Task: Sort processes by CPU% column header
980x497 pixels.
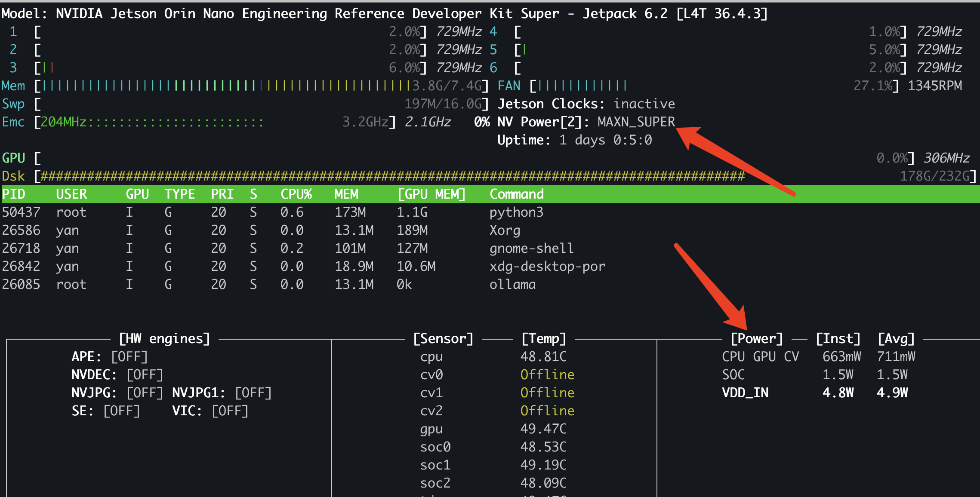Action: click(296, 194)
